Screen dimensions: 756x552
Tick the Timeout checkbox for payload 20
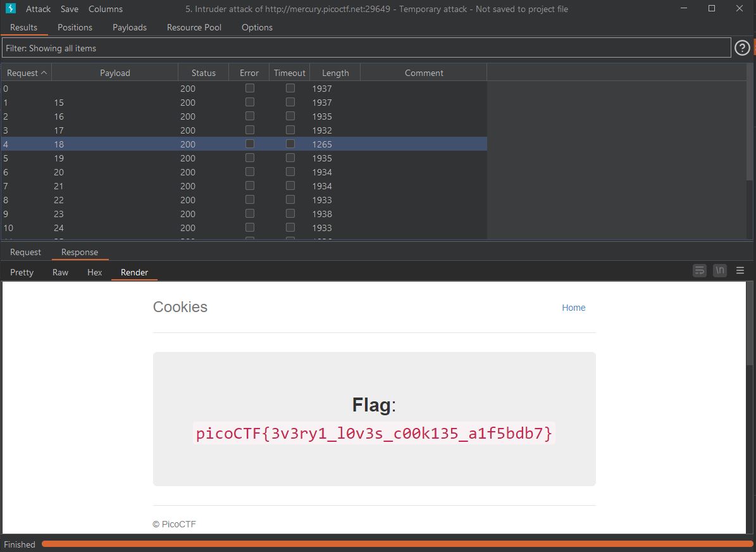(290, 172)
